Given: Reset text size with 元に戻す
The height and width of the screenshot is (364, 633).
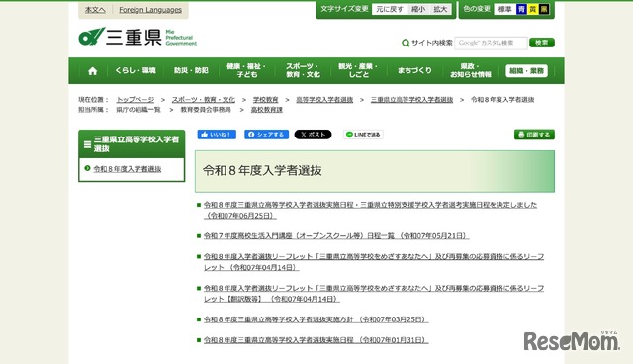Looking at the screenshot, I should tap(390, 9).
